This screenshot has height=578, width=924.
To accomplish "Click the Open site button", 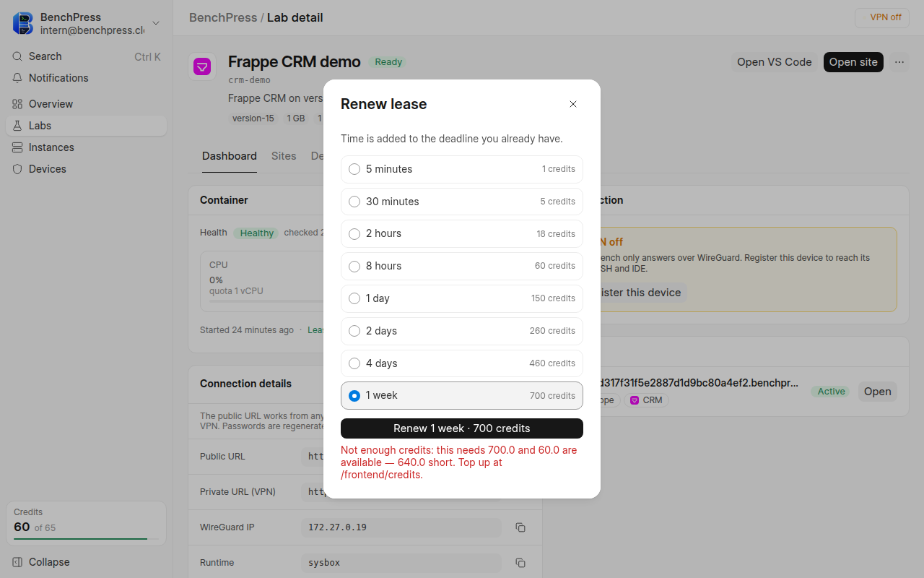I will coord(853,62).
